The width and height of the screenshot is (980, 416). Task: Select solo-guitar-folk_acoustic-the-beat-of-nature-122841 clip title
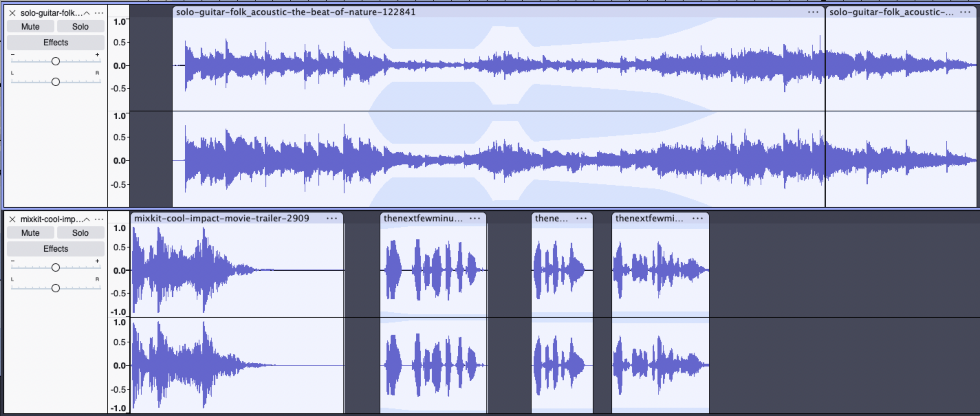click(x=296, y=12)
